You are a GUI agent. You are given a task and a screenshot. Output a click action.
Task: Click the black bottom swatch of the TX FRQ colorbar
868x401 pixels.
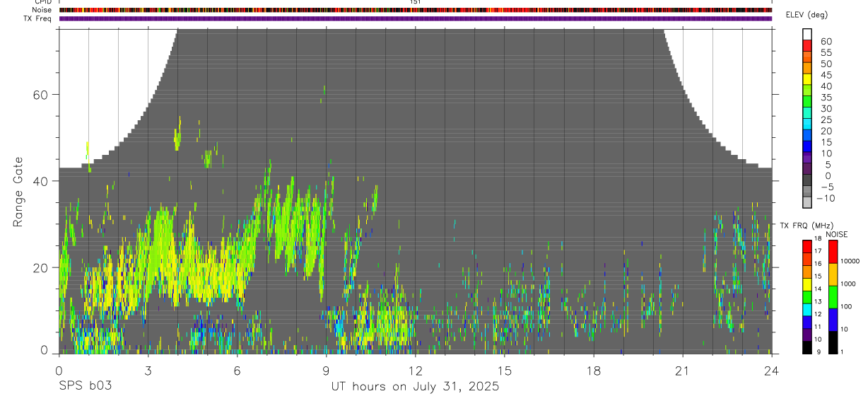point(807,347)
